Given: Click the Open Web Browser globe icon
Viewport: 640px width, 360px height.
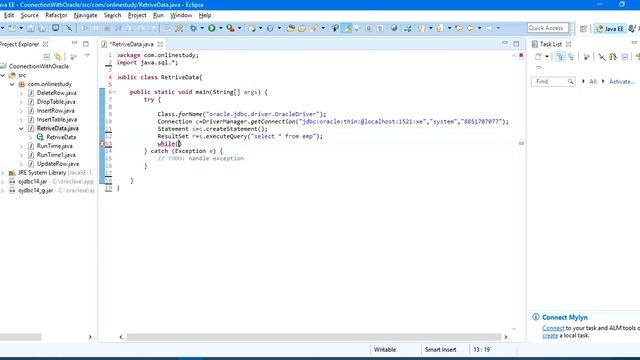Looking at the screenshot, I should pyautogui.click(x=394, y=28).
